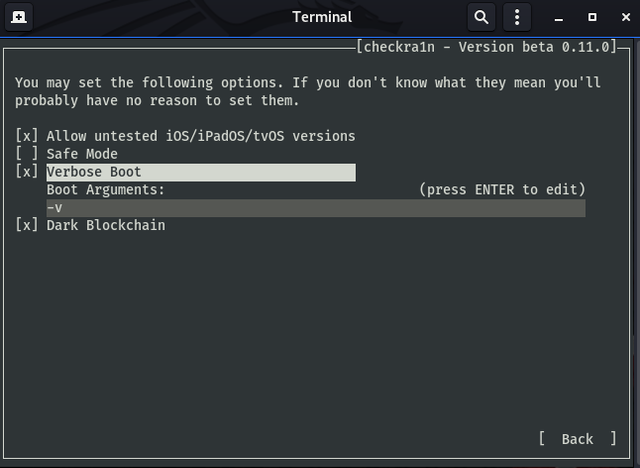Open a new terminal tab
The image size is (640, 468).
point(19,17)
